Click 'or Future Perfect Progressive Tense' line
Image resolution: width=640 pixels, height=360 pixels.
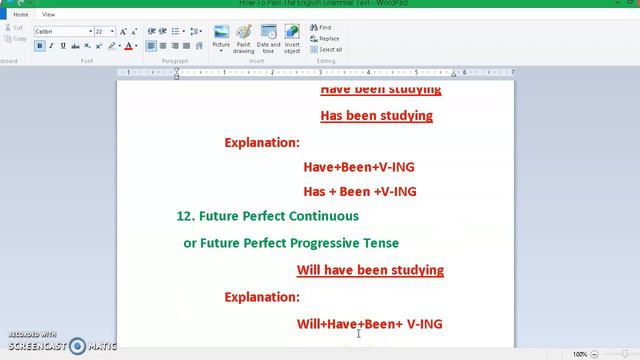(x=291, y=243)
